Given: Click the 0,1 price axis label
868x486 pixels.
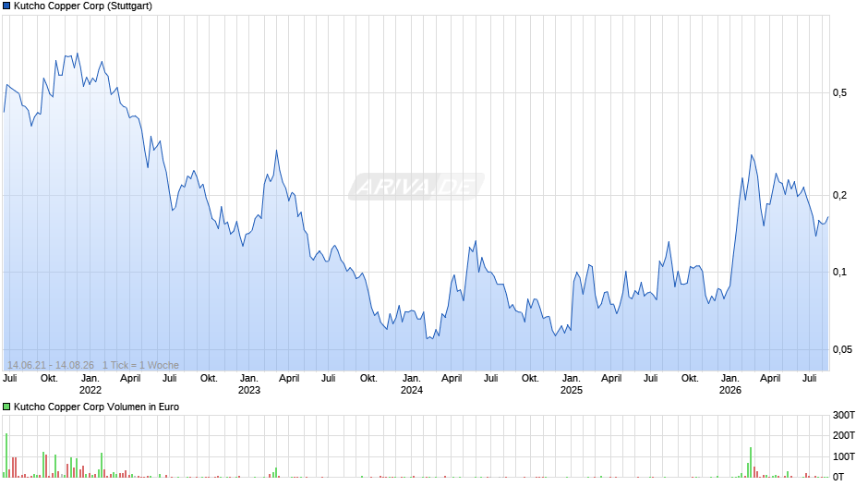Looking at the screenshot, I should point(839,272).
